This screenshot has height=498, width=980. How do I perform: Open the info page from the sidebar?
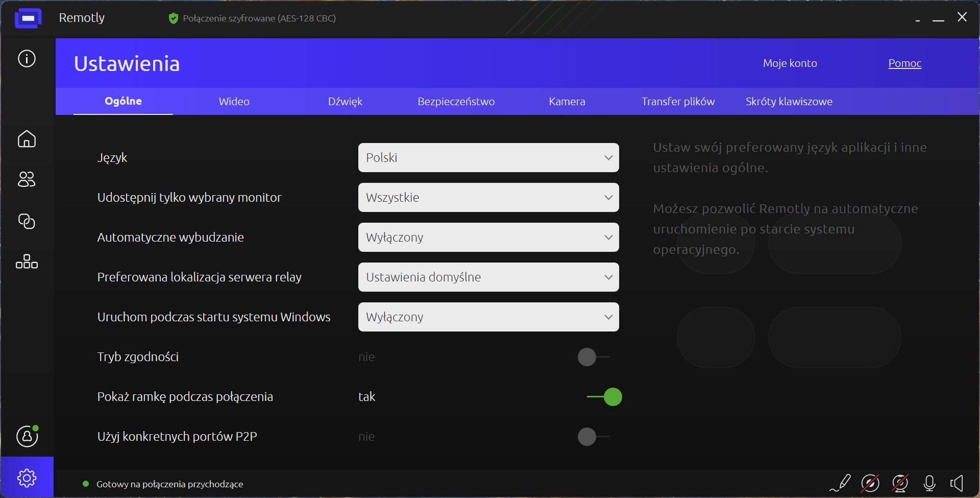[27, 58]
